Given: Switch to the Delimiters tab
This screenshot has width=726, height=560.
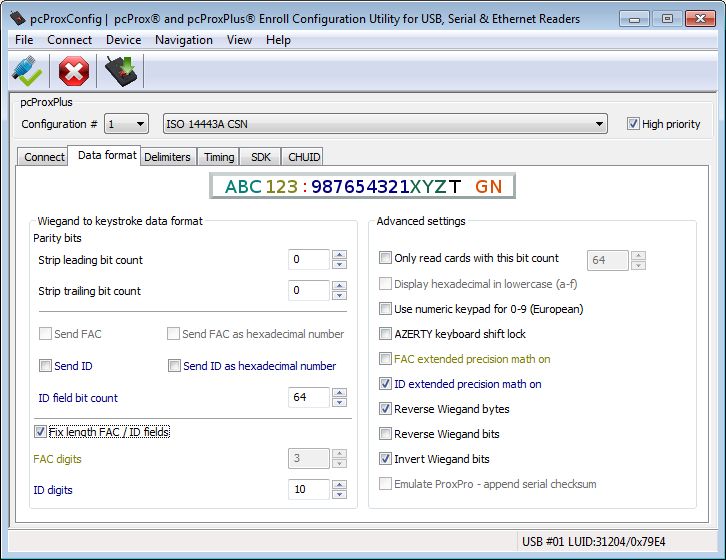Looking at the screenshot, I should (x=167, y=157).
